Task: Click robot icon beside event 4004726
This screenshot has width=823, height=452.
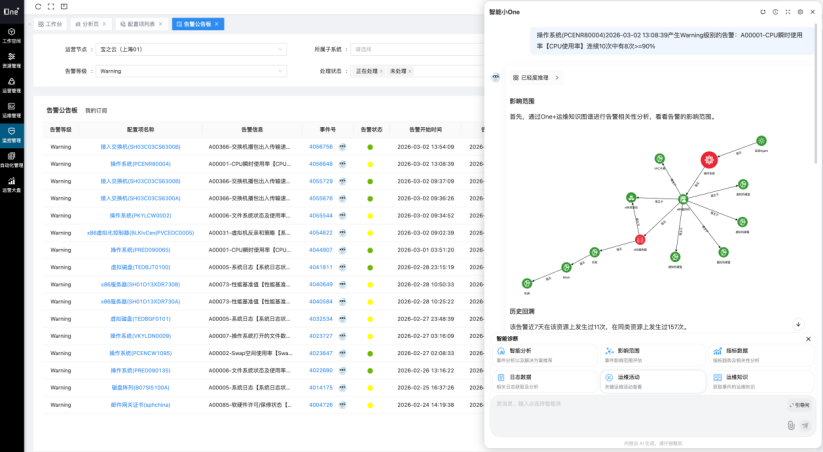Action: pos(342,405)
